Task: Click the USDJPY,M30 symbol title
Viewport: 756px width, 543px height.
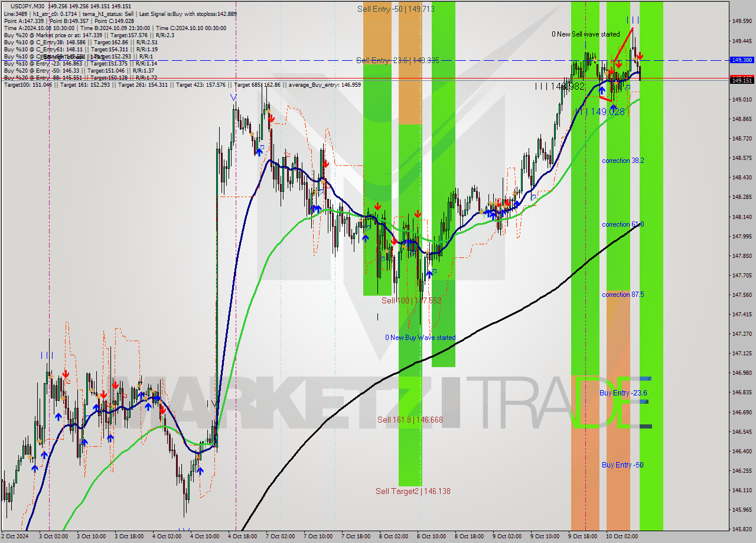Action: click(x=28, y=6)
